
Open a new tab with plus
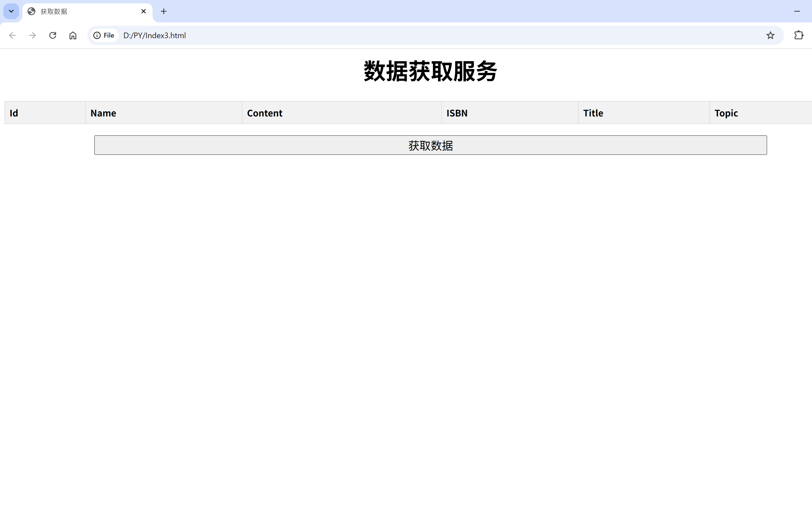pos(163,12)
